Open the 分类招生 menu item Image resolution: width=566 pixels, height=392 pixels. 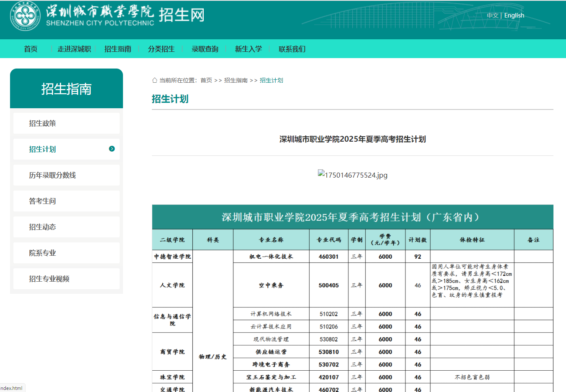(161, 48)
